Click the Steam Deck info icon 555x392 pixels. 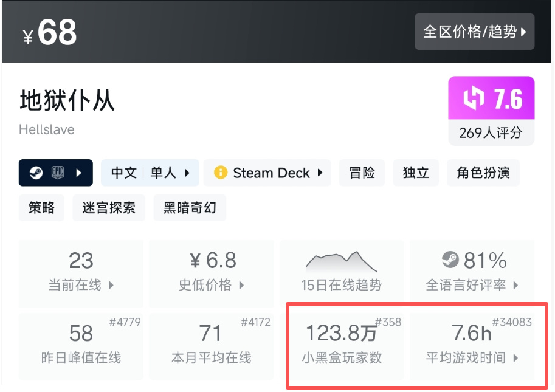pyautogui.click(x=221, y=173)
